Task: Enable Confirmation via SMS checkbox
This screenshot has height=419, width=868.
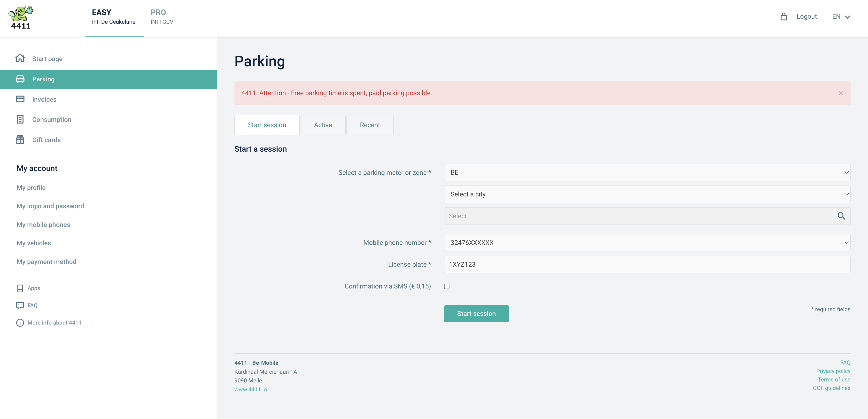Action: click(x=447, y=287)
